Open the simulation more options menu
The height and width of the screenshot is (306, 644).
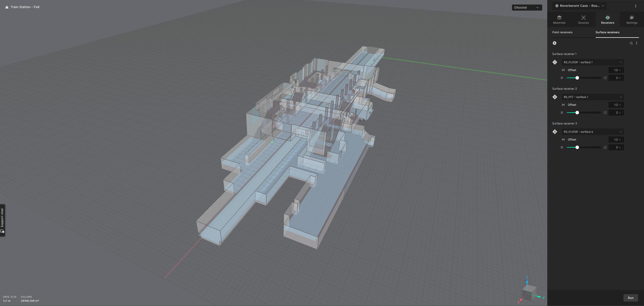click(x=636, y=6)
